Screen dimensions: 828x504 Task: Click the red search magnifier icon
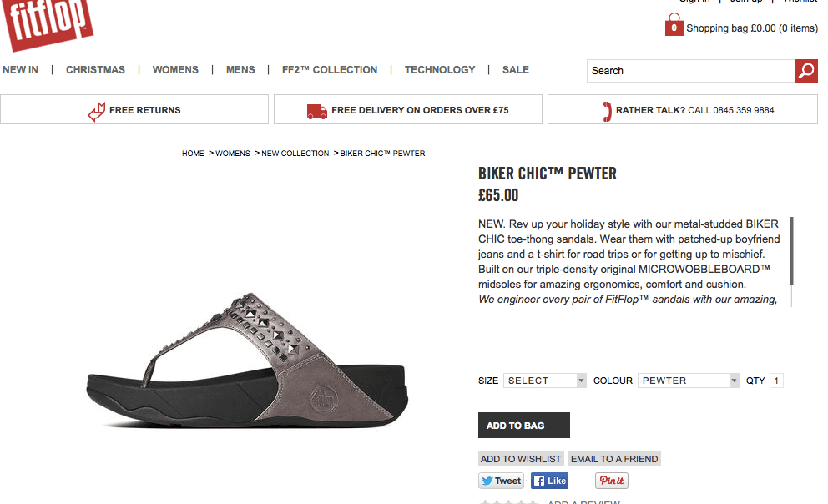point(805,71)
